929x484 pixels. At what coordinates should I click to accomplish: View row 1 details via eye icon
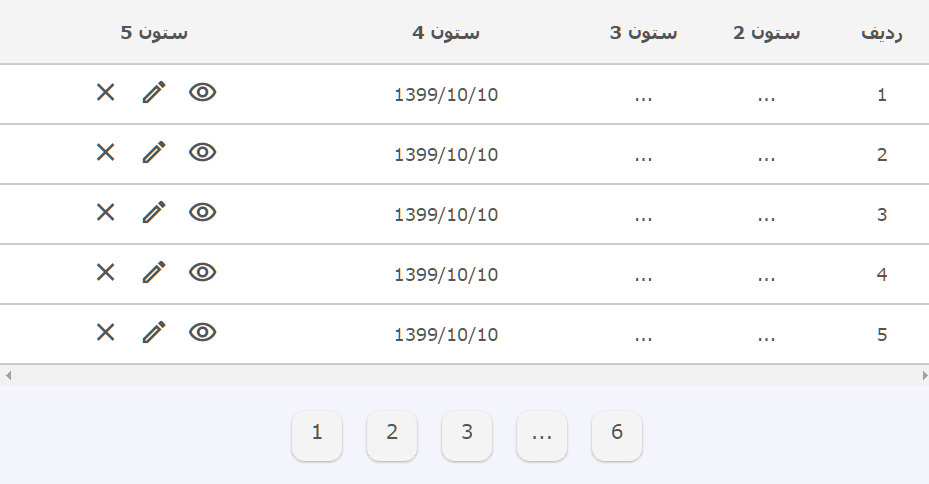tap(203, 92)
